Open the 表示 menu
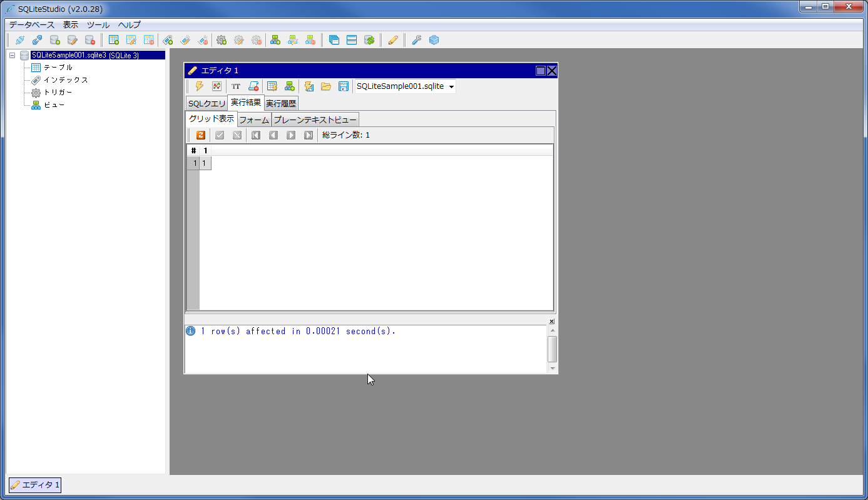 tap(71, 25)
